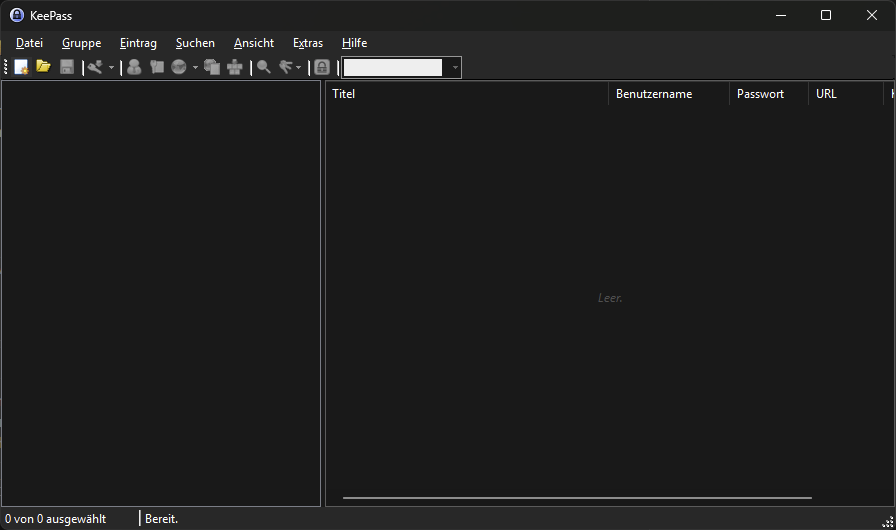Click the Save database floppy icon
Image resolution: width=896 pixels, height=530 pixels.
(67, 67)
